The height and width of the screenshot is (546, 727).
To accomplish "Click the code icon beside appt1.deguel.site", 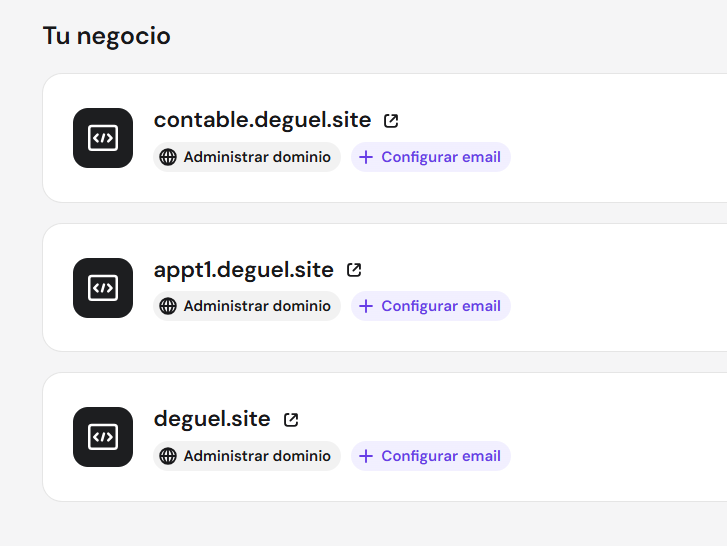I will [x=103, y=288].
